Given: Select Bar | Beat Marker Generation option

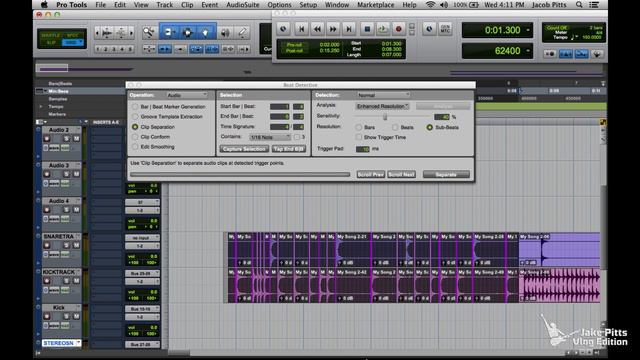Looking at the screenshot, I should [135, 107].
